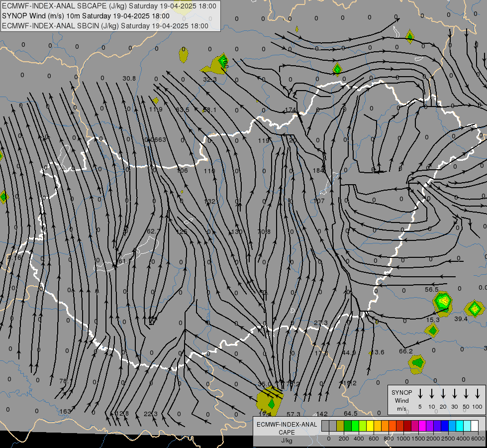Click the ECMWF-INDEX-ANAL SBCIN title line
487x448 pixels.
click(x=105, y=26)
